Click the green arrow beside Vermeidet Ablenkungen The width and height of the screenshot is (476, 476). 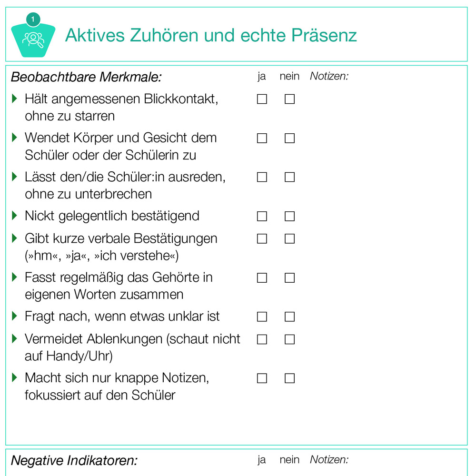(x=15, y=339)
